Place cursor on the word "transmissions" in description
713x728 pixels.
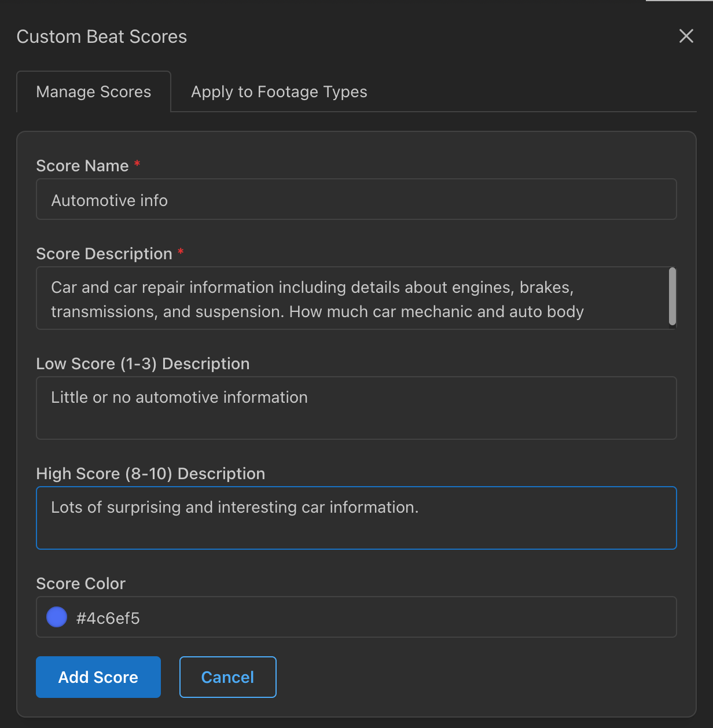(105, 311)
